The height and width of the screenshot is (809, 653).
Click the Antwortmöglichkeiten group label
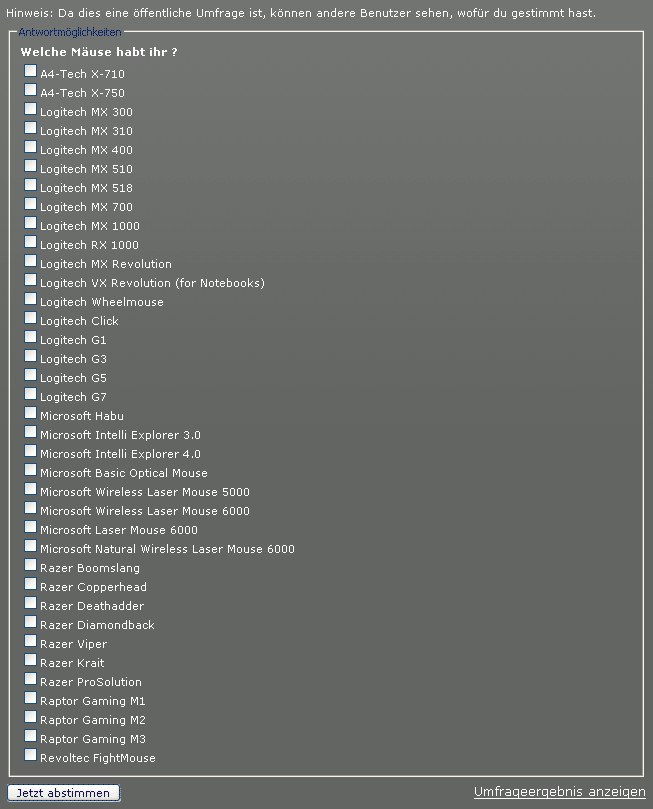70,32
